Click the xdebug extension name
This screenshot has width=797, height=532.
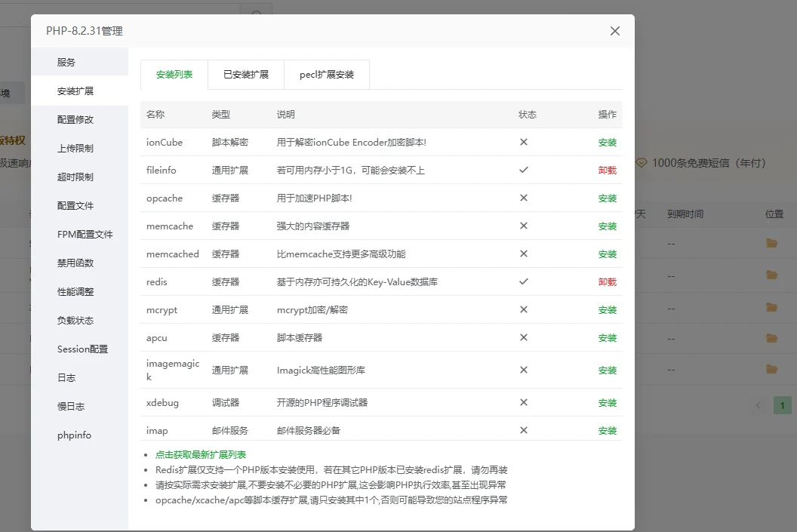click(x=162, y=403)
